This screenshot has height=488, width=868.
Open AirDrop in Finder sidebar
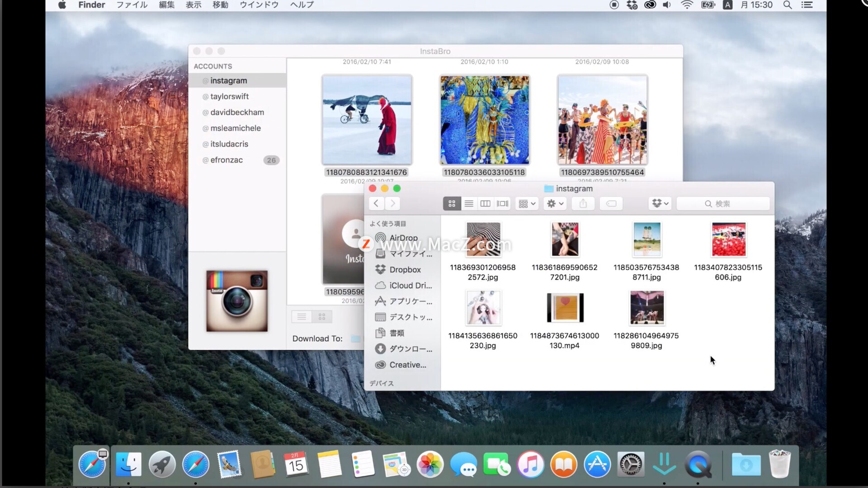point(402,238)
